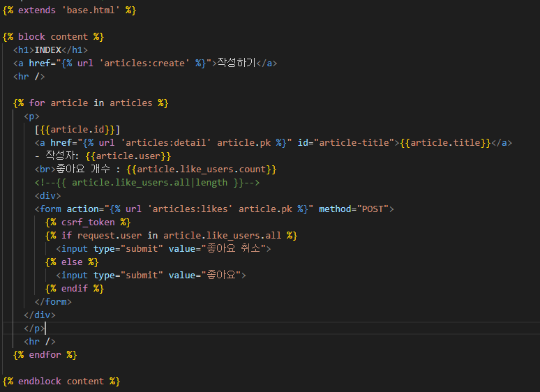Click the 'articles:create' url string
This screenshot has height=392, width=540.
pyautogui.click(x=144, y=63)
